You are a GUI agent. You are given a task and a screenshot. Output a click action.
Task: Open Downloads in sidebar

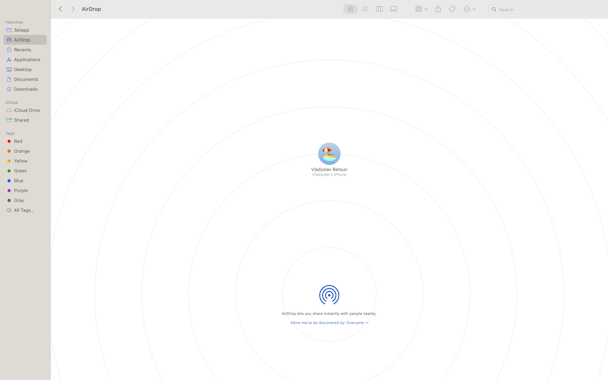[25, 89]
